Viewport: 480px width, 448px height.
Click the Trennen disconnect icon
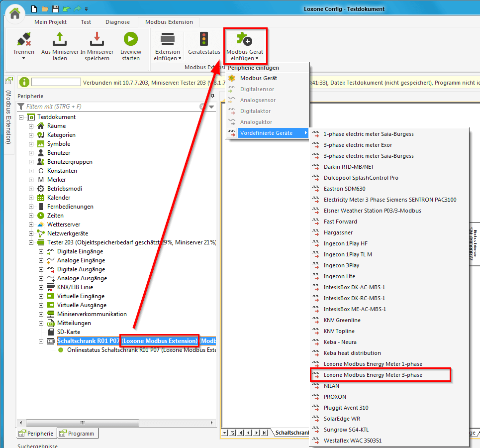(x=24, y=39)
